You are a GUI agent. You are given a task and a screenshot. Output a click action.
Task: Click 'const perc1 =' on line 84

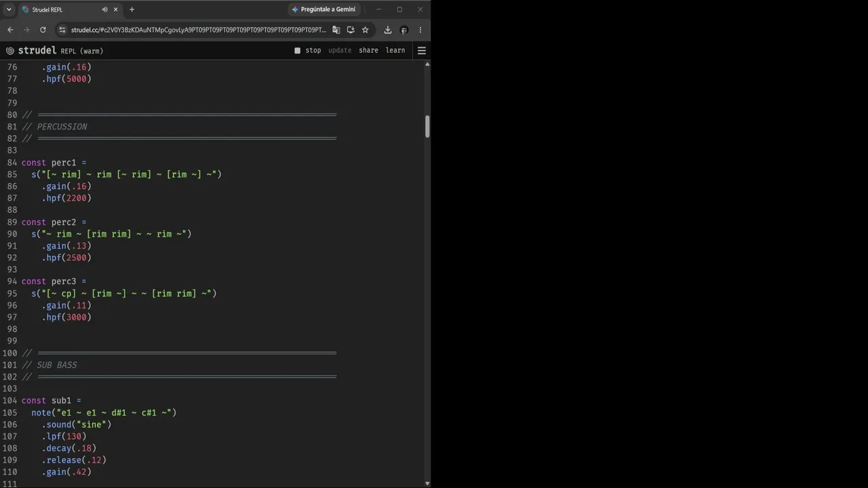[54, 163]
